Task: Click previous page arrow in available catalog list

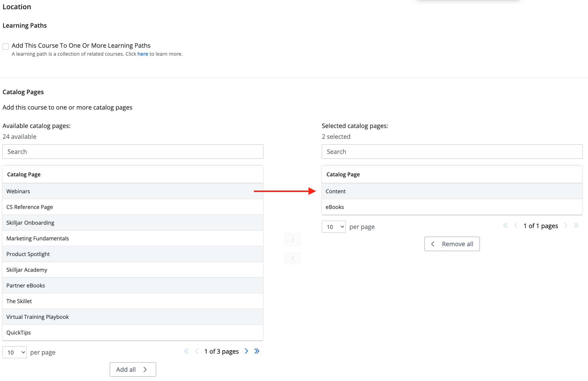Action: coord(197,351)
